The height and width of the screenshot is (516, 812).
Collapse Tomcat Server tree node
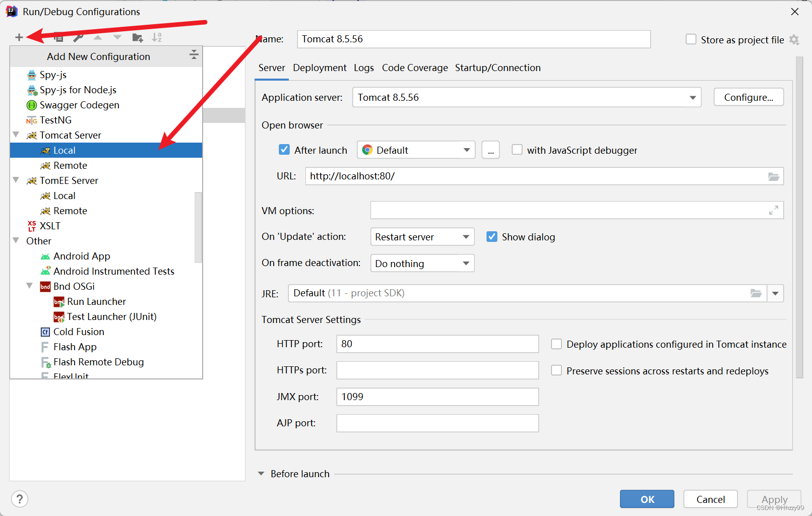coord(16,135)
